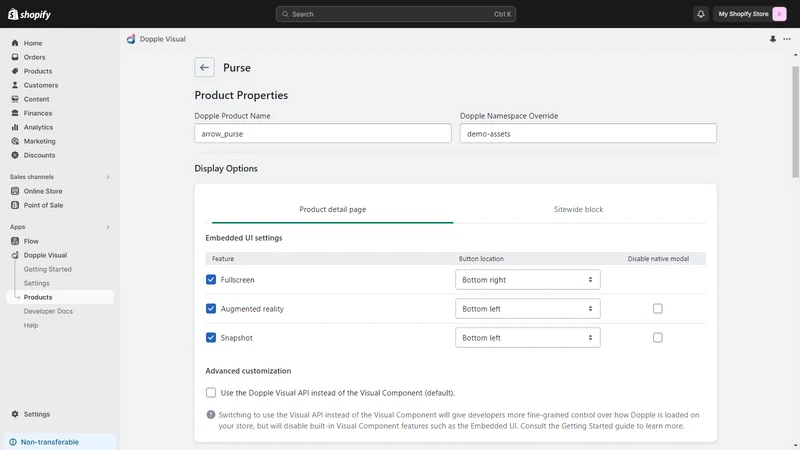Click the Disable native modal header
800x450 pixels.
tap(658, 259)
